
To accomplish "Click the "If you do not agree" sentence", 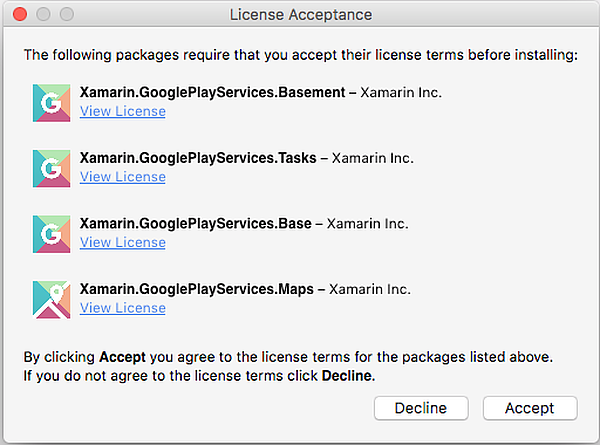I will coord(198,376).
